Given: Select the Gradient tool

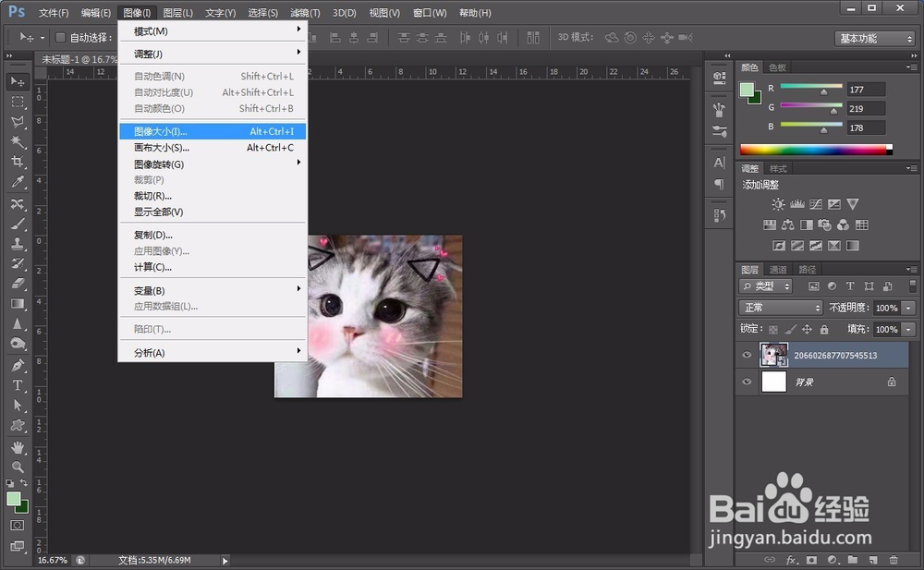Looking at the screenshot, I should tap(18, 304).
